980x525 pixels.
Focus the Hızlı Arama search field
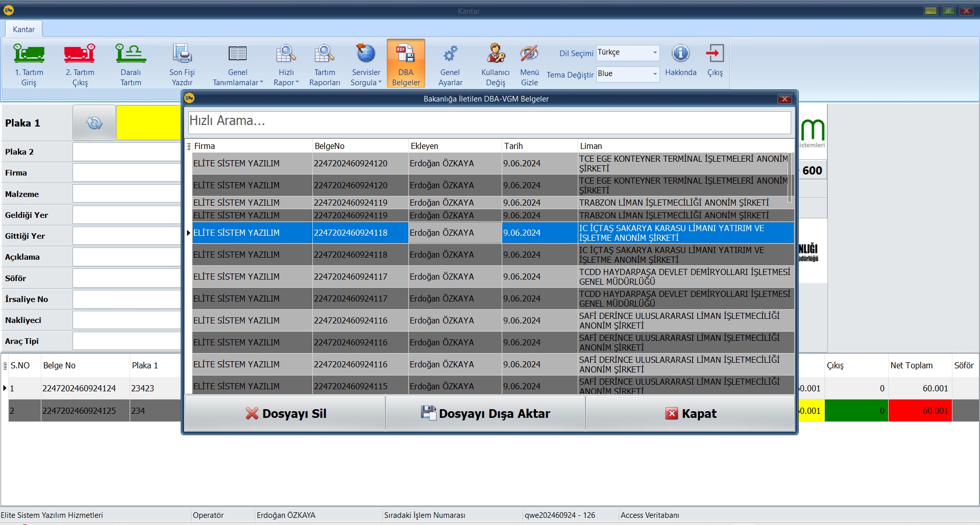click(489, 121)
